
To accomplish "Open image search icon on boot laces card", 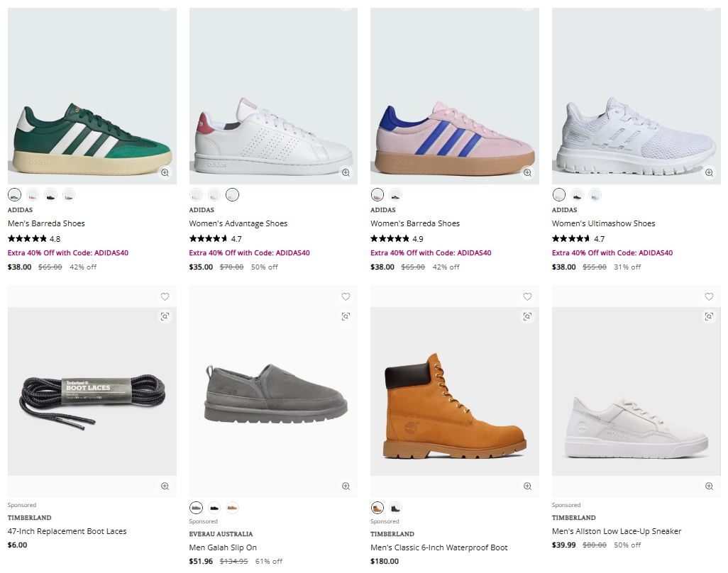I will pos(165,316).
